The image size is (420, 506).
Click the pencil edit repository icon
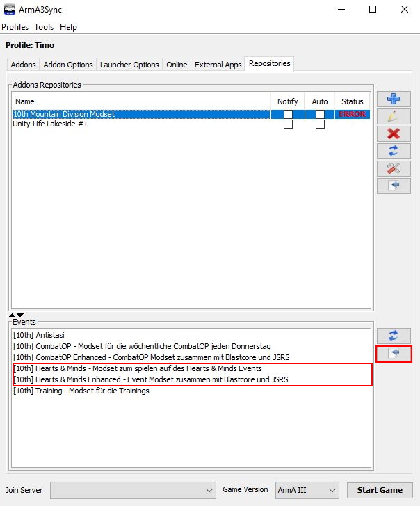(394, 116)
